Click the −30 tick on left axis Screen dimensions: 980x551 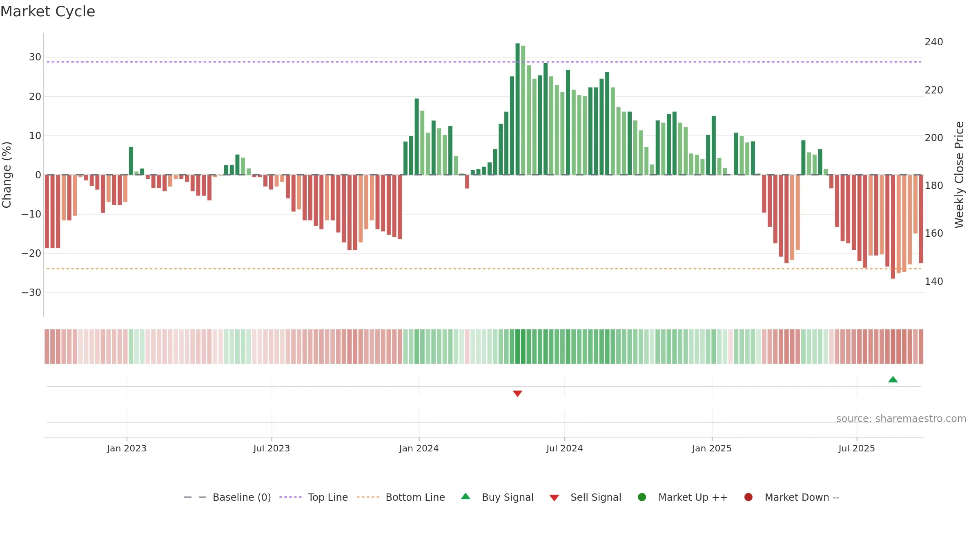click(x=31, y=293)
